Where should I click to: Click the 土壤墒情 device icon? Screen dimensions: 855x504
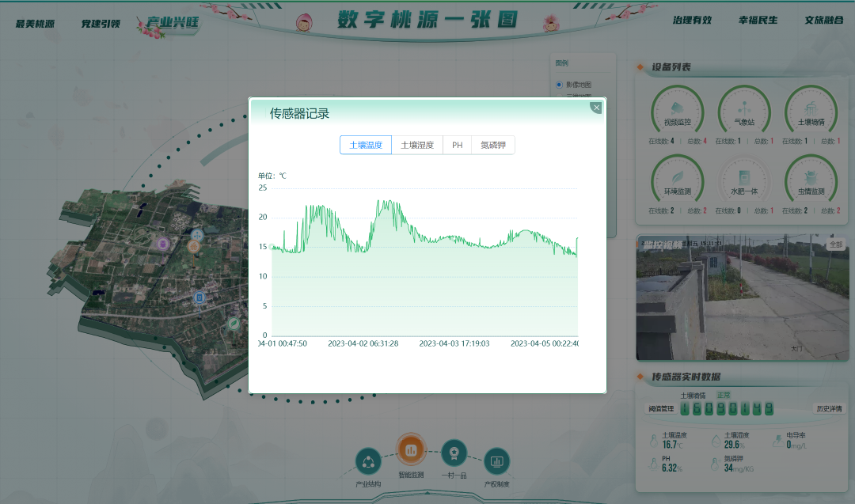[x=811, y=108]
